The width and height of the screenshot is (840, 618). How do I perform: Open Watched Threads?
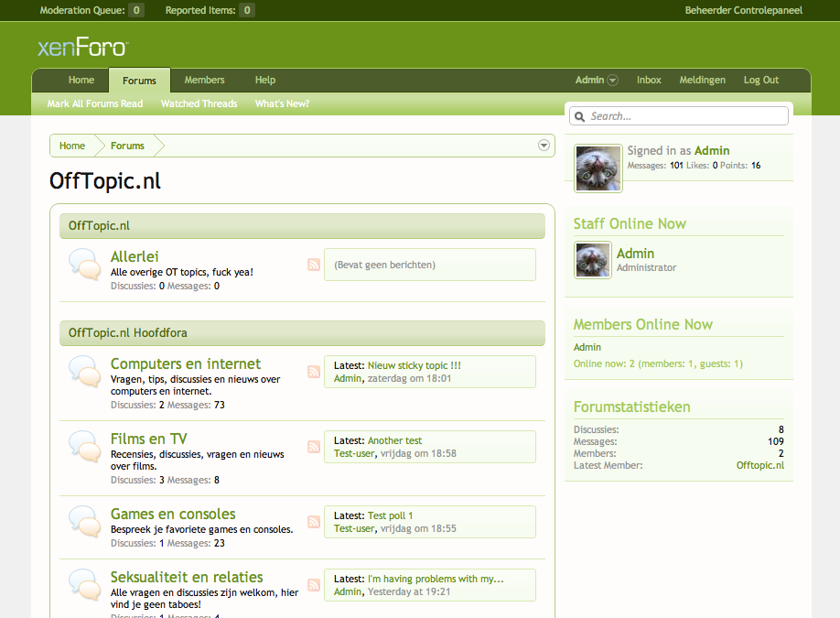pyautogui.click(x=199, y=103)
